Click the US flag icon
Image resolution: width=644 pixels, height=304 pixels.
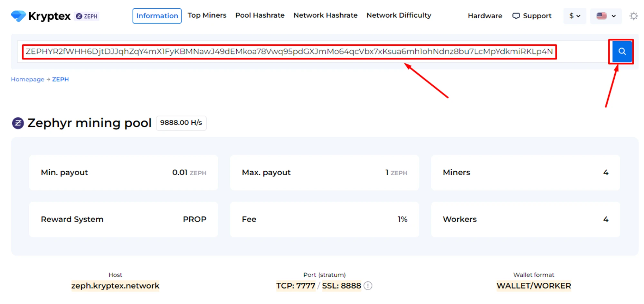[601, 16]
